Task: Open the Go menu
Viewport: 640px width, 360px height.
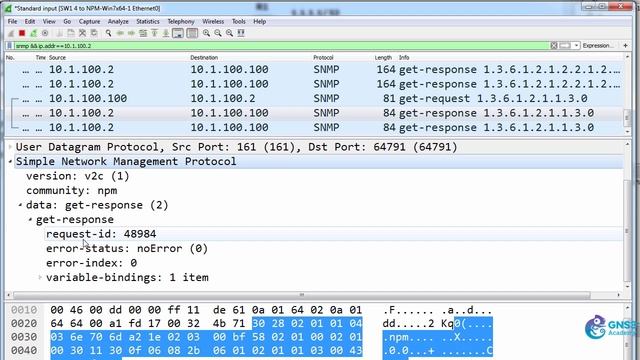Action: pyautogui.click(x=67, y=21)
